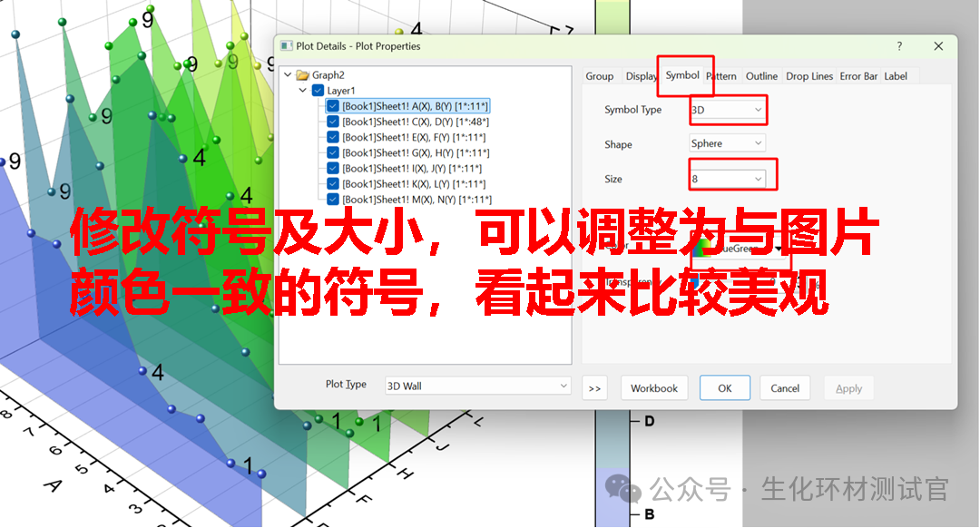Click the Cancel button
The height and width of the screenshot is (528, 980).
point(785,388)
